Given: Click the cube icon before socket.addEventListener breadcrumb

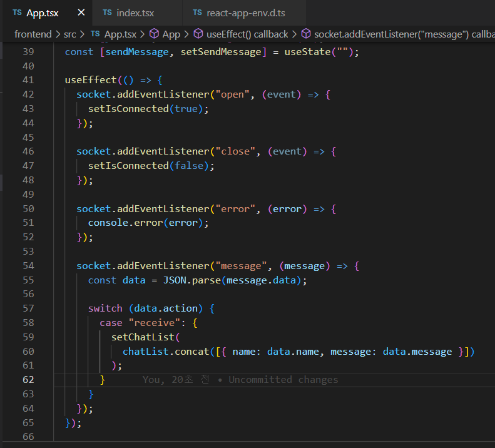Looking at the screenshot, I should [306, 34].
